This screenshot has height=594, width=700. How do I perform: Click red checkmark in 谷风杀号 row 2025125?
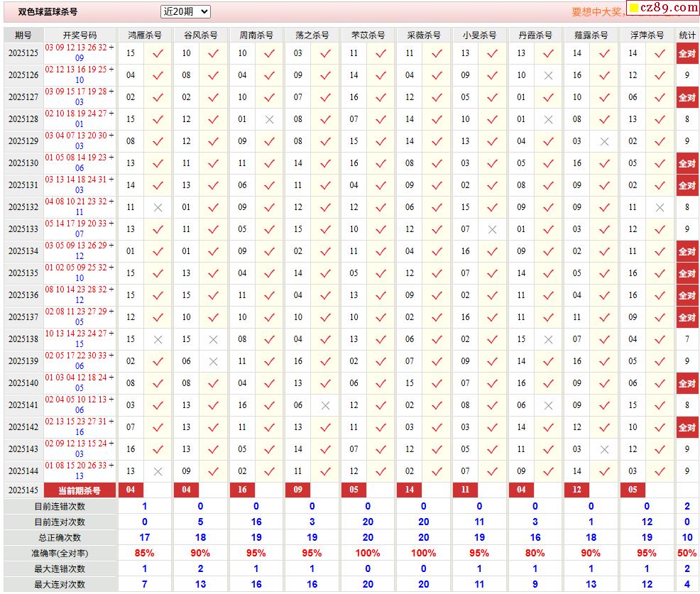coord(214,53)
